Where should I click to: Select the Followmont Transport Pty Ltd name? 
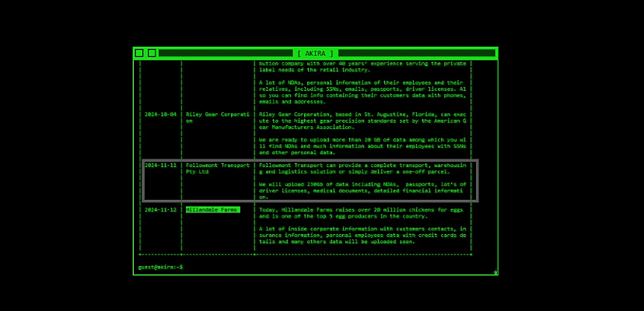218,169
